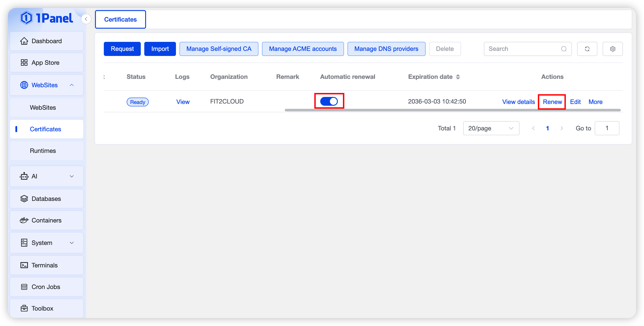
Task: Expand the System menu group
Action: point(71,243)
